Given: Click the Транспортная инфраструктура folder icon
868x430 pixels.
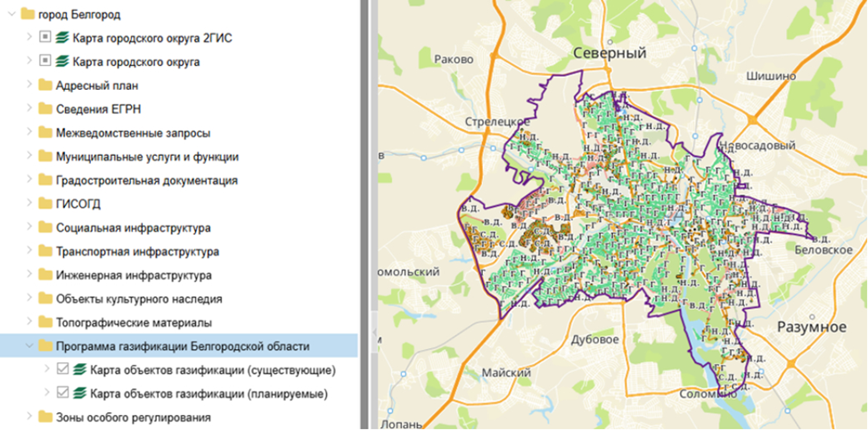Looking at the screenshot, I should (x=45, y=252).
